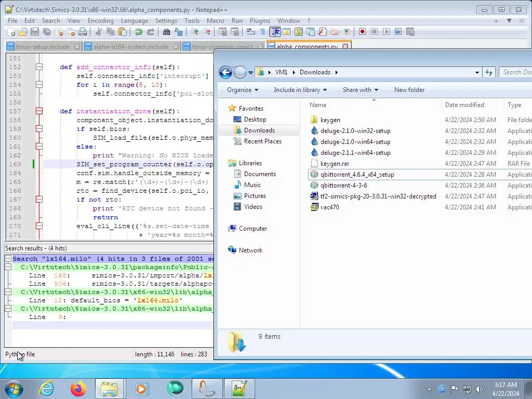Select the keygen folder
The image size is (532, 399).
[x=330, y=120]
